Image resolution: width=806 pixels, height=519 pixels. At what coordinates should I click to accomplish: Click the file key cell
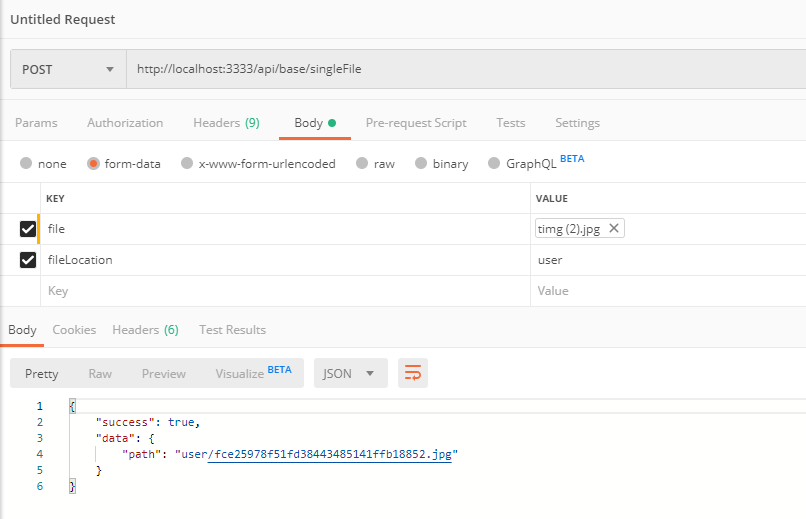tap(285, 229)
